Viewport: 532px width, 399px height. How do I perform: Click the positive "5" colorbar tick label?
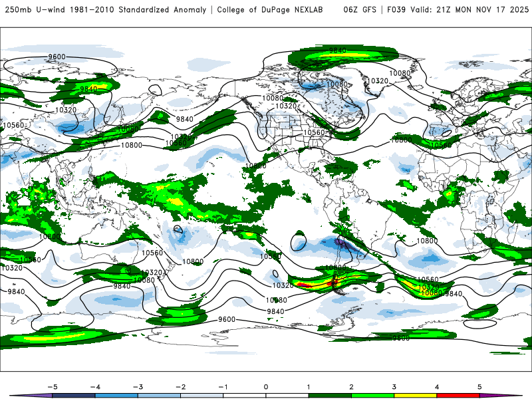coord(479,387)
